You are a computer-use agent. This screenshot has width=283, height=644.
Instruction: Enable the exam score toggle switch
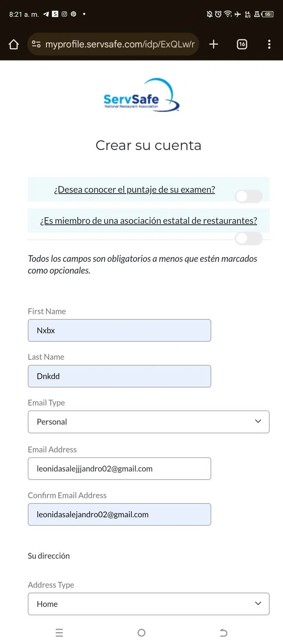click(x=249, y=196)
